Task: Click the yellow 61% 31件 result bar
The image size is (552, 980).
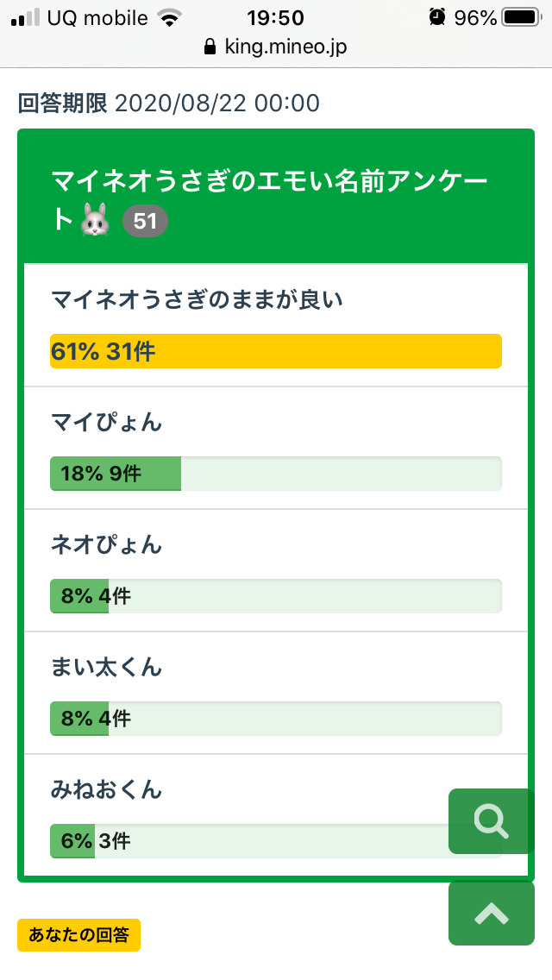Action: pyautogui.click(x=275, y=351)
